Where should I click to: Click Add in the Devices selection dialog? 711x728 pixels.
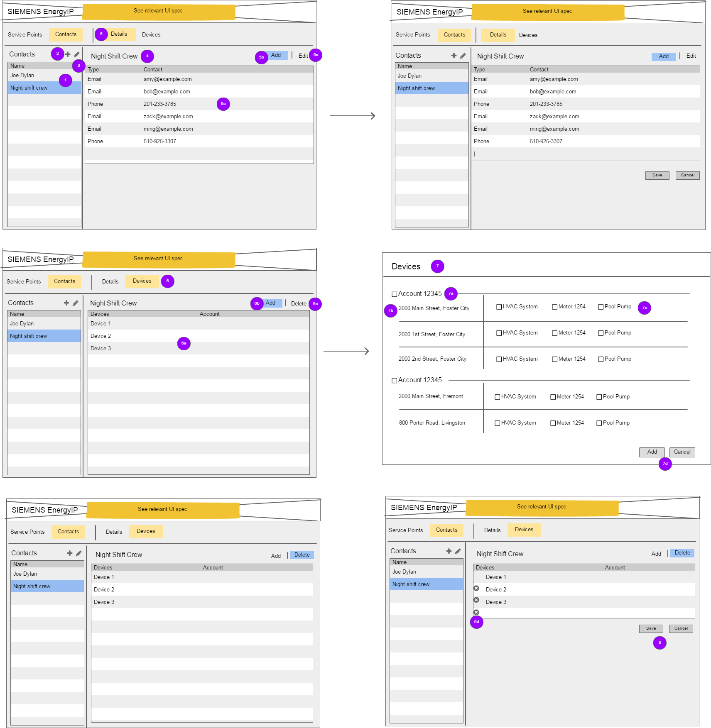652,452
